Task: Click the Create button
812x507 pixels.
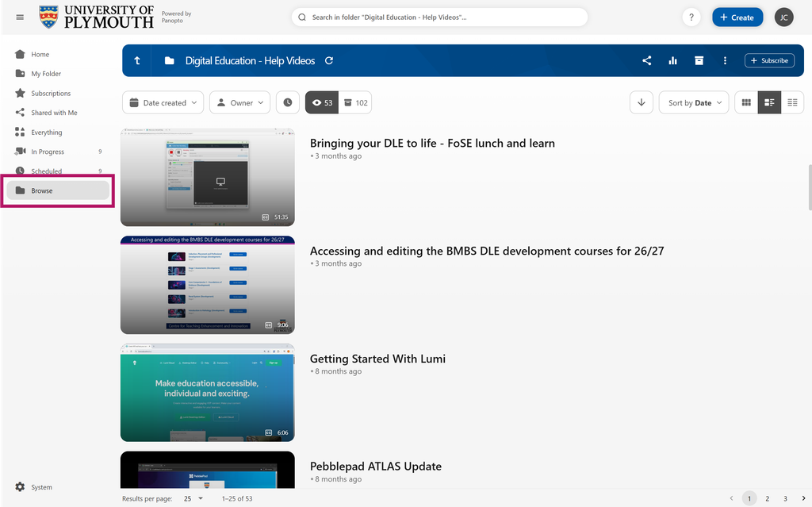Action: tap(737, 17)
